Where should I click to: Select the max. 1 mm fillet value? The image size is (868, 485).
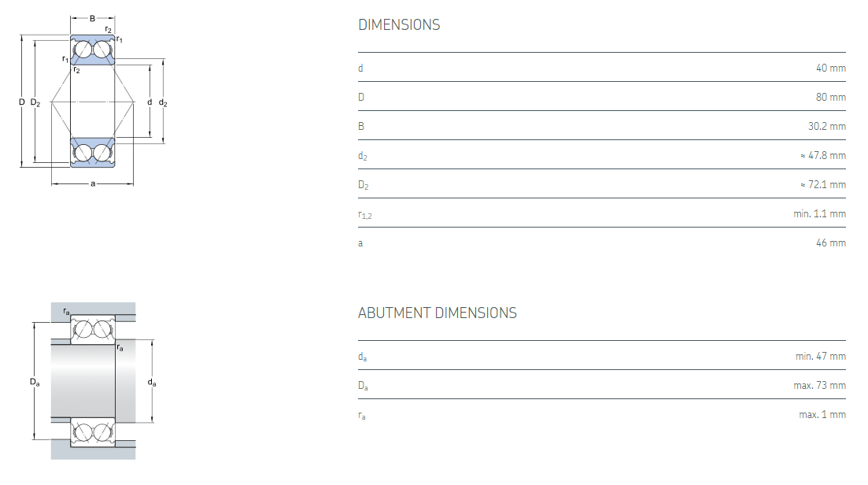click(822, 415)
